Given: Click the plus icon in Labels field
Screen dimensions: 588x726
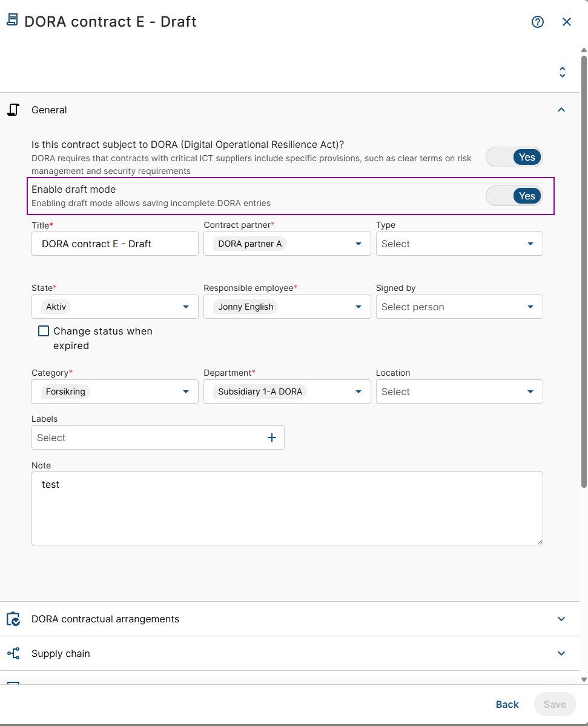Looking at the screenshot, I should pos(272,438).
